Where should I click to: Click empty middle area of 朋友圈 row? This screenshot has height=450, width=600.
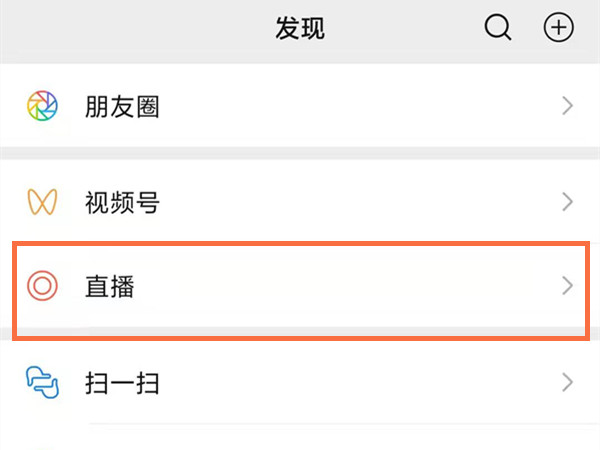pyautogui.click(x=350, y=106)
